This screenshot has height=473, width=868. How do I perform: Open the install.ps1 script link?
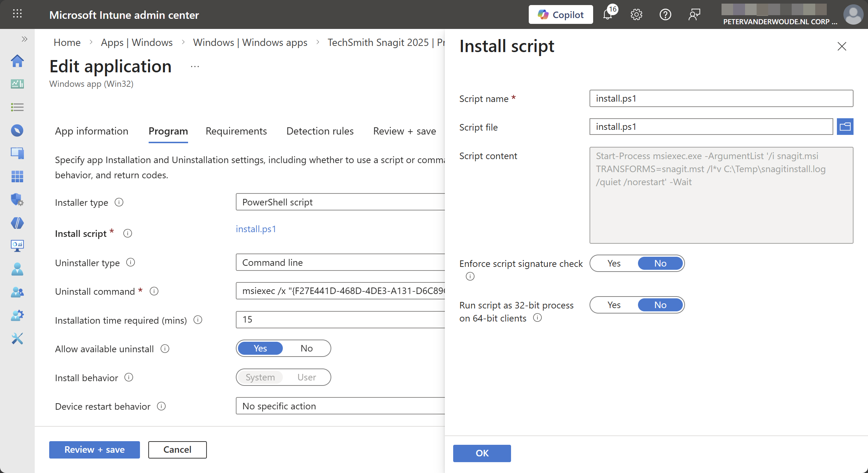point(256,229)
